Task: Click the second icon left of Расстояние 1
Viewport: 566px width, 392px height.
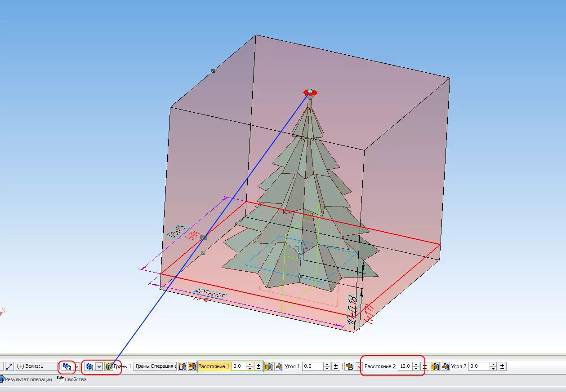Action: coord(192,366)
